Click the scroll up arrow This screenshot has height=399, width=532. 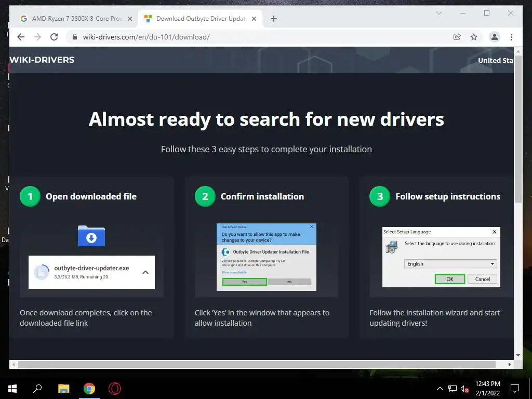click(518, 51)
